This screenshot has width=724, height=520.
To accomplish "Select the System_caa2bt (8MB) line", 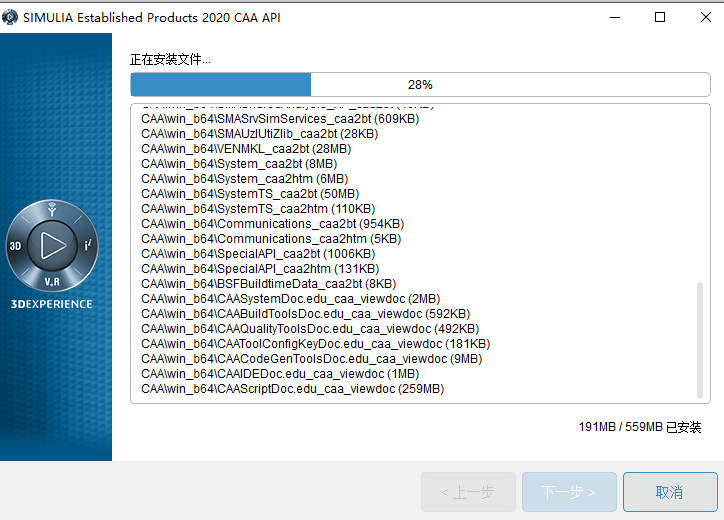I will coord(239,164).
